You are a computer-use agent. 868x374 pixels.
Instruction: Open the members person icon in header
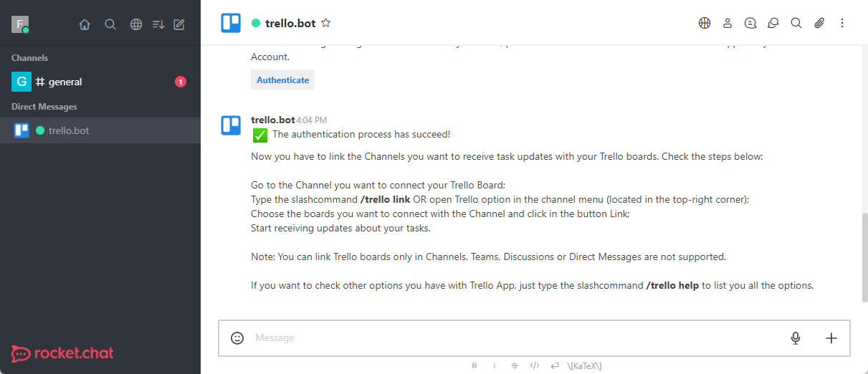coord(728,23)
